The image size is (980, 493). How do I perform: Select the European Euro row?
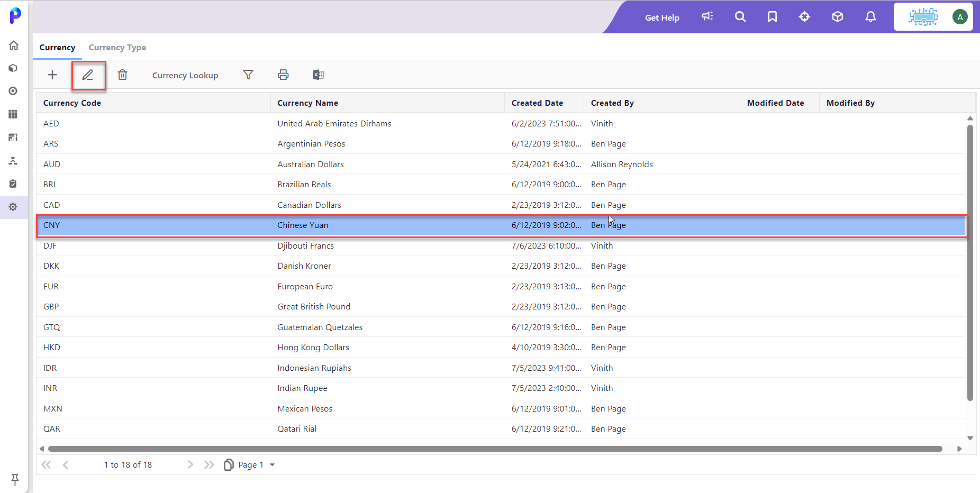pyautogui.click(x=501, y=286)
